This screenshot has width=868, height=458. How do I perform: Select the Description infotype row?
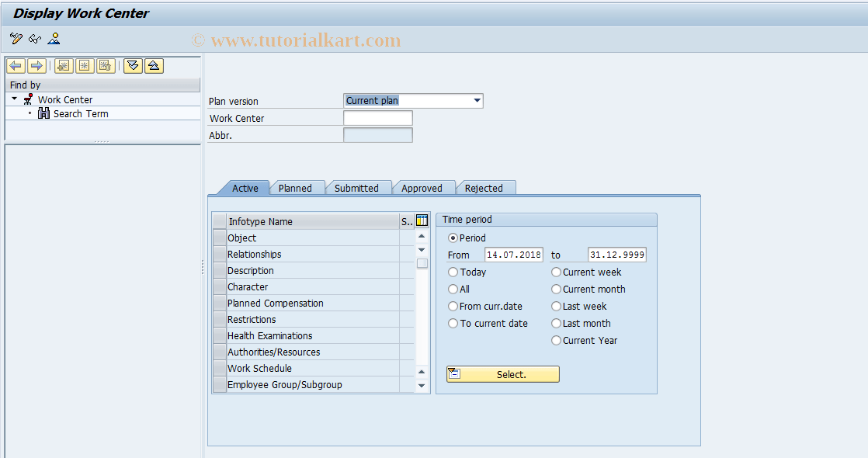313,271
